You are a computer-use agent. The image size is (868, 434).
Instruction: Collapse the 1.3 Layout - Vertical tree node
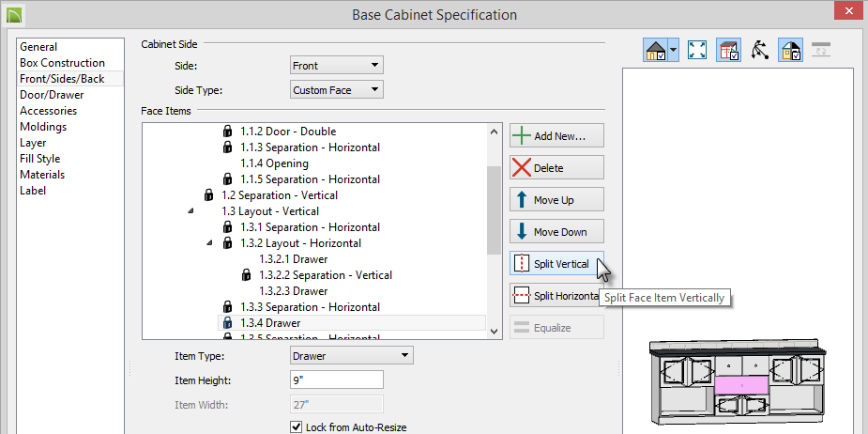point(191,211)
